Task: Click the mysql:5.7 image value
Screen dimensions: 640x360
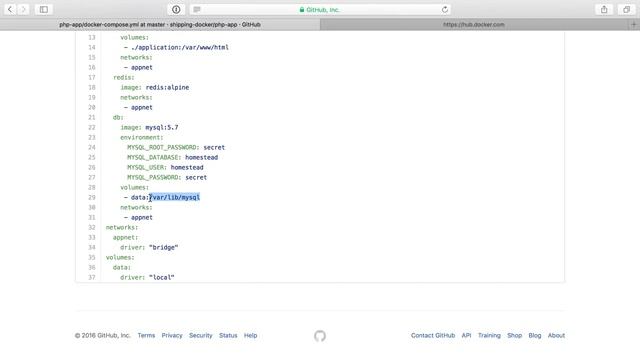Action: 162,127
